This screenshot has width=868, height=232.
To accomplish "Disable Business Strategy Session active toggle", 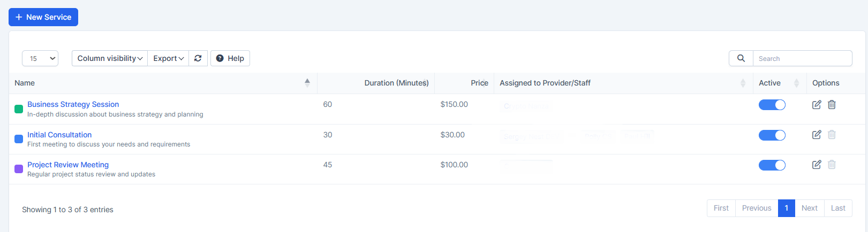I will point(772,105).
